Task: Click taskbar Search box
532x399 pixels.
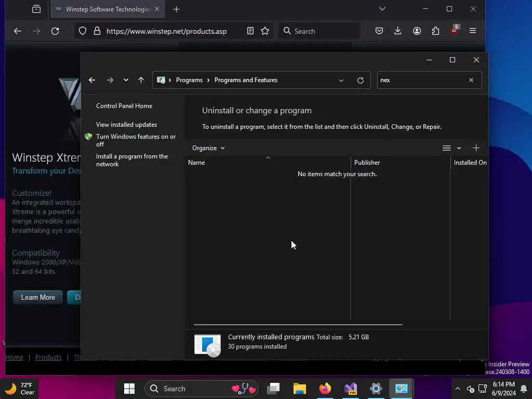Action: tap(201, 389)
